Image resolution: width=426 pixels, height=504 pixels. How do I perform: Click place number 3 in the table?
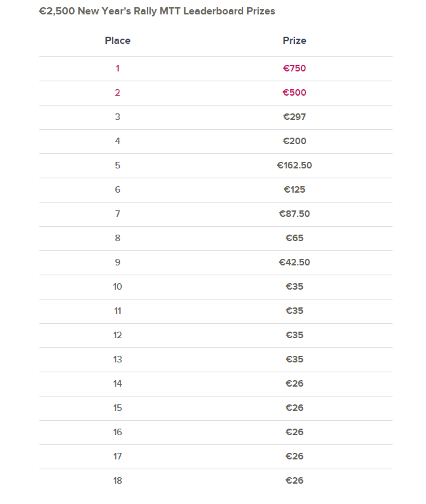(118, 117)
